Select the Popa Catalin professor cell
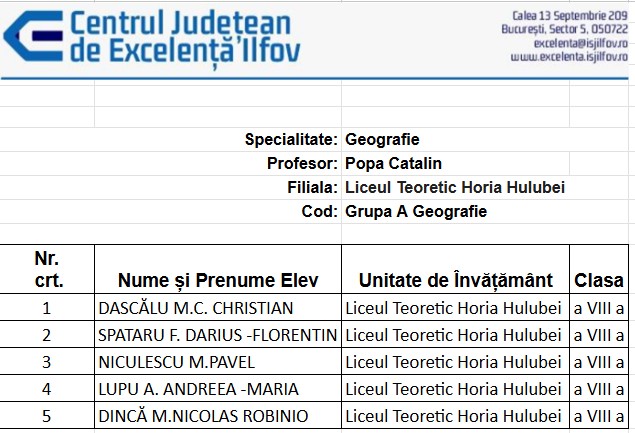The height and width of the screenshot is (433, 635). point(393,163)
